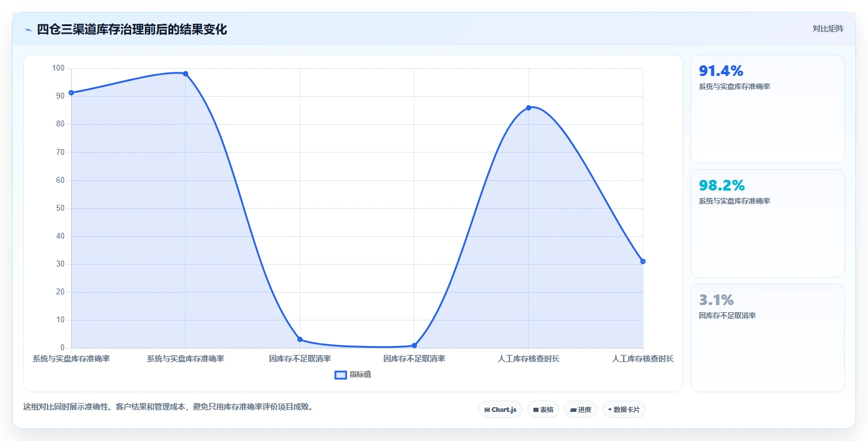Select the 进度 chip
The width and height of the screenshot is (868, 441).
point(581,410)
